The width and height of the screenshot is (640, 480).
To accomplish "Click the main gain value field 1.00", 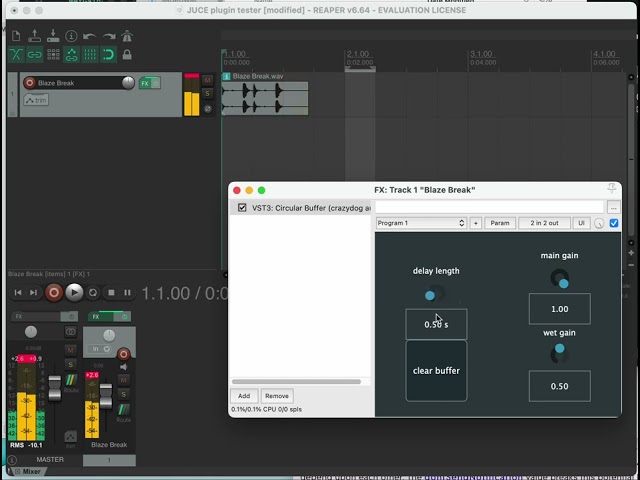I will point(560,309).
